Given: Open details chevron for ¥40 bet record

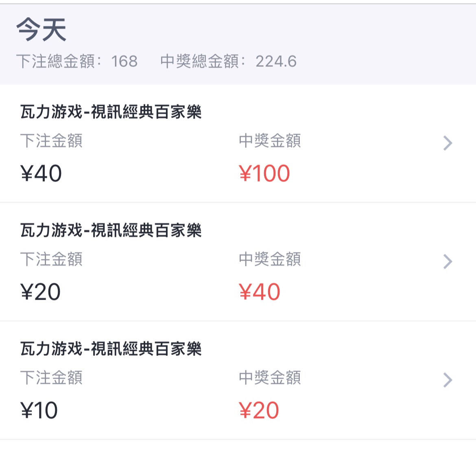Looking at the screenshot, I should (x=448, y=143).
